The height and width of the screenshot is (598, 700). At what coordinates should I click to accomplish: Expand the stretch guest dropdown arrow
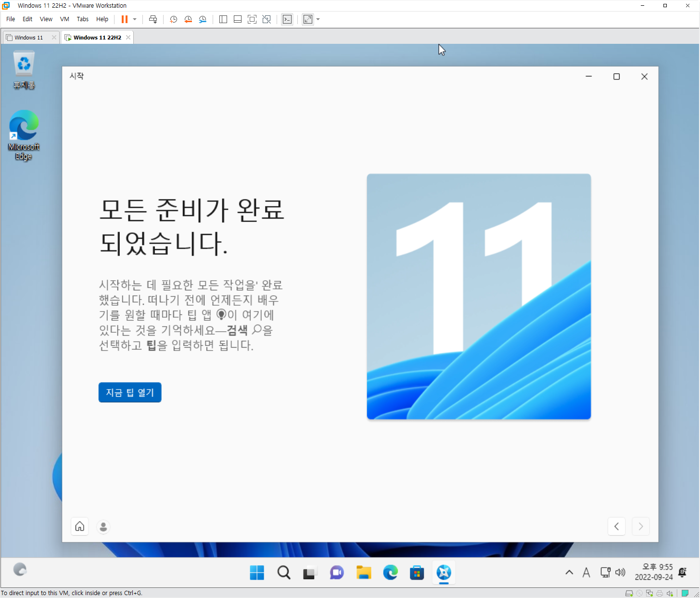coord(318,19)
